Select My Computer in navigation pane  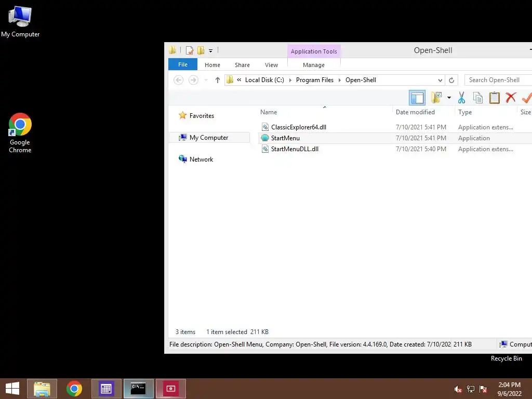point(209,137)
